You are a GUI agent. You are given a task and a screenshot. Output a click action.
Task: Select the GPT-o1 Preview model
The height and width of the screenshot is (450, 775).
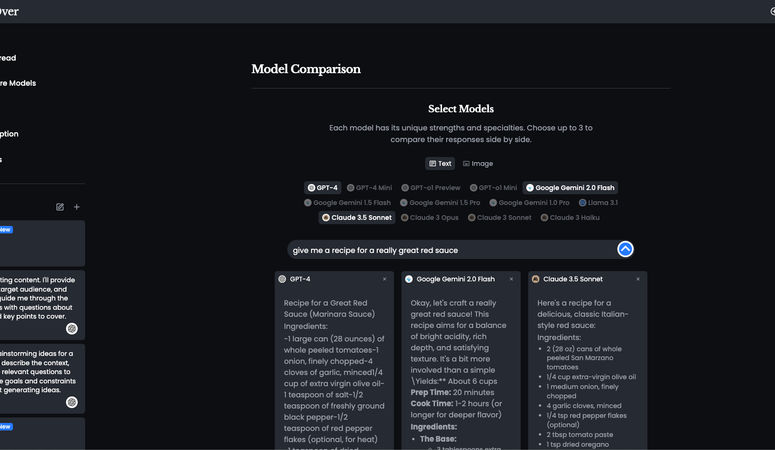431,188
